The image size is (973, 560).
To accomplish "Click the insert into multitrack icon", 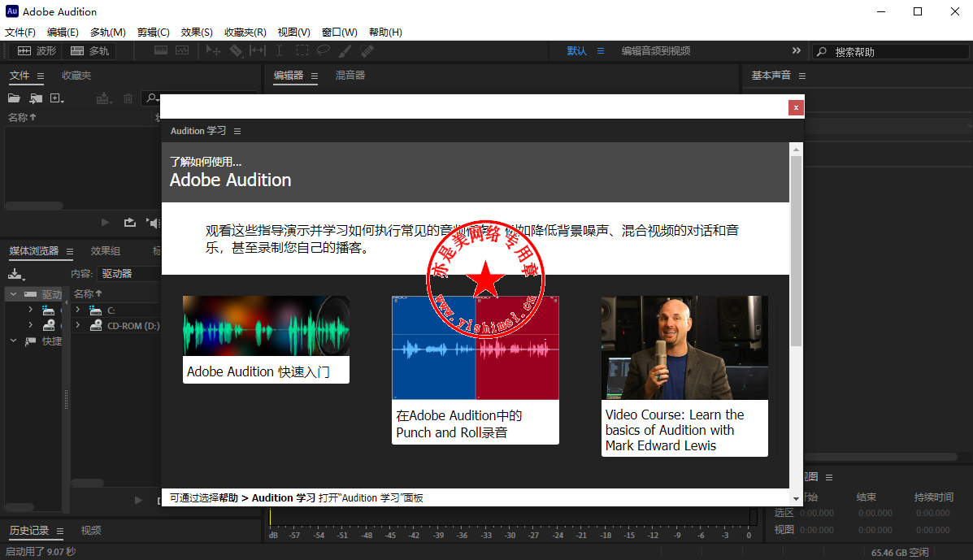I will point(103,98).
